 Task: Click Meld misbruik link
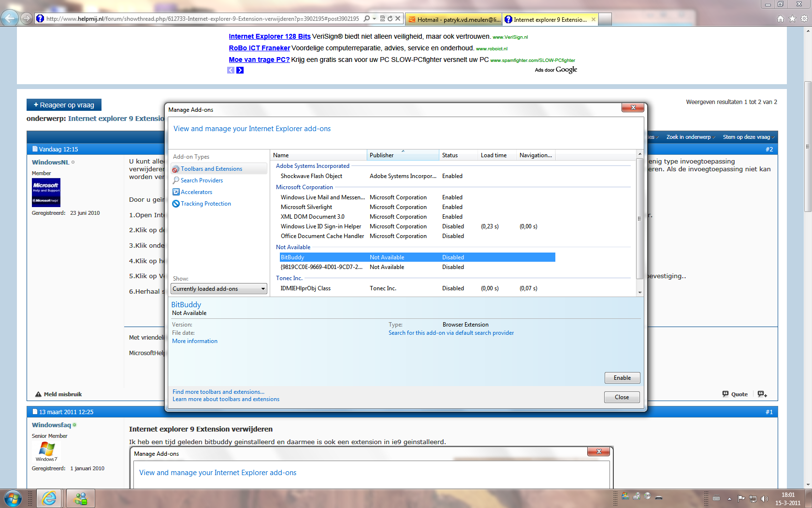[x=58, y=394]
